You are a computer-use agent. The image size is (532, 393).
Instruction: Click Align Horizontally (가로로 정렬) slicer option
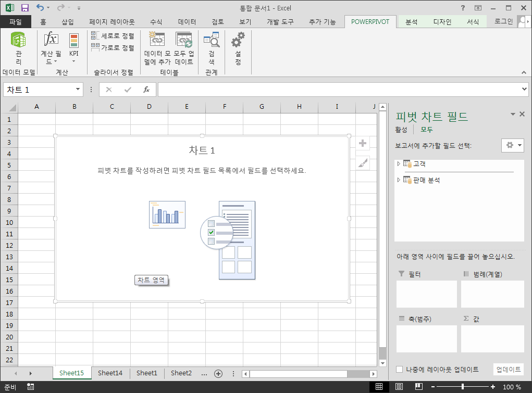coord(113,47)
